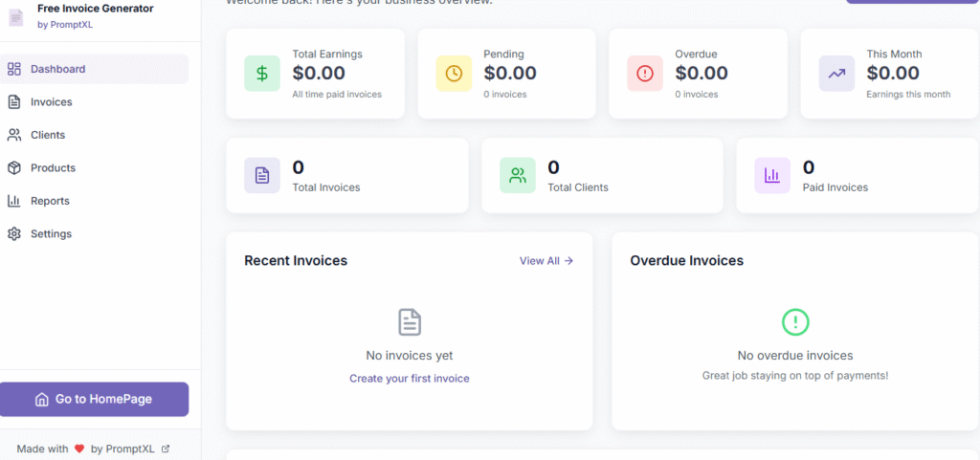Click the Reports bar chart icon in sidebar
Image resolution: width=980 pixels, height=460 pixels.
pos(13,201)
